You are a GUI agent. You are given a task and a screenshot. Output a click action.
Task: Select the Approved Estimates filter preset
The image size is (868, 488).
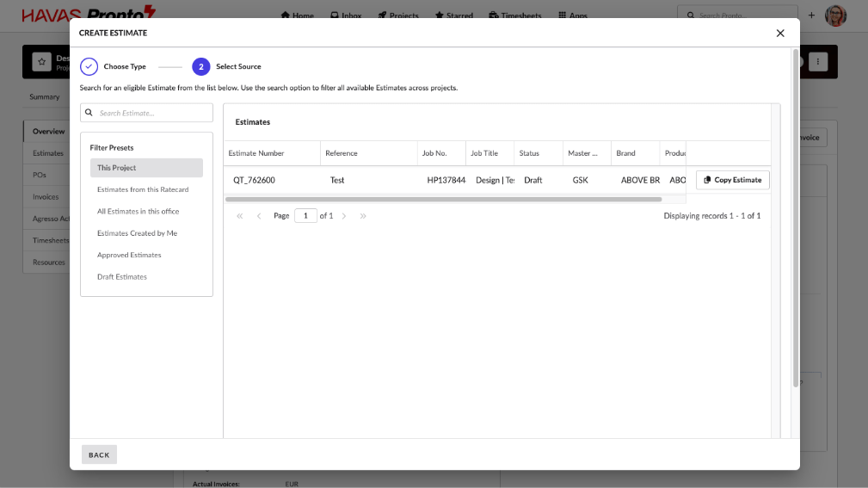pyautogui.click(x=129, y=255)
